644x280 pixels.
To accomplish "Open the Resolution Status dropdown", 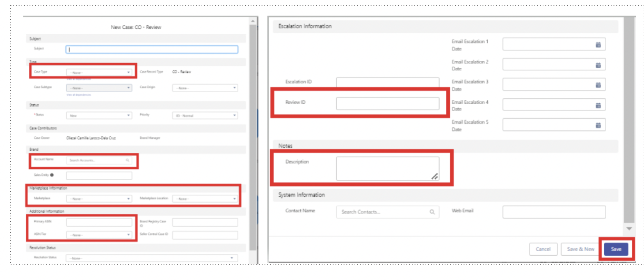I will [152, 258].
